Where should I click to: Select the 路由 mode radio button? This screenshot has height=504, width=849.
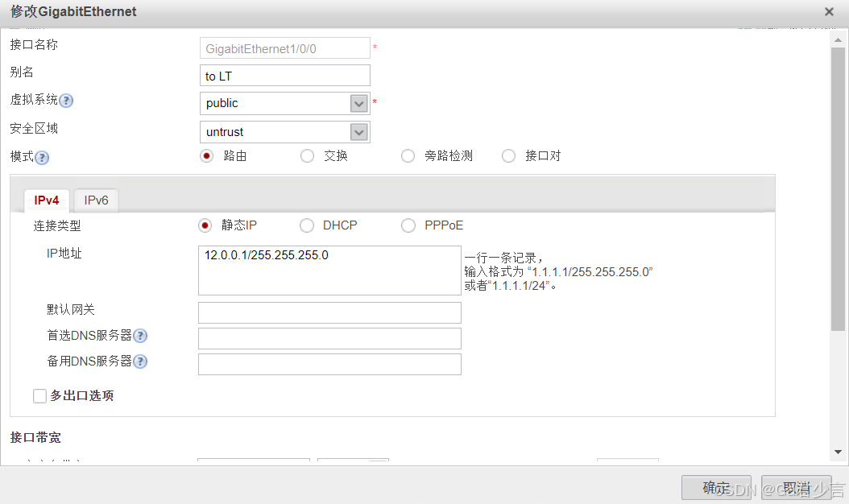click(206, 156)
